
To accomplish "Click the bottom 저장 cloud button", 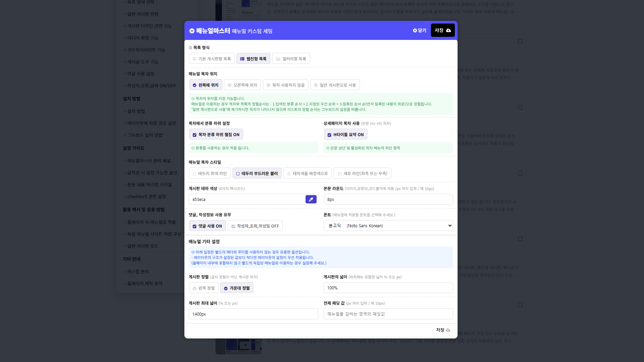I will tap(443, 330).
